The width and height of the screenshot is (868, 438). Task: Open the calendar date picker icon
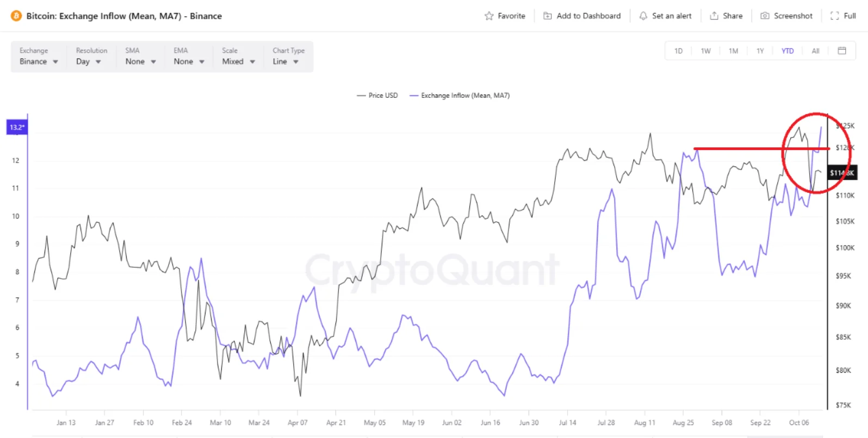[842, 51]
